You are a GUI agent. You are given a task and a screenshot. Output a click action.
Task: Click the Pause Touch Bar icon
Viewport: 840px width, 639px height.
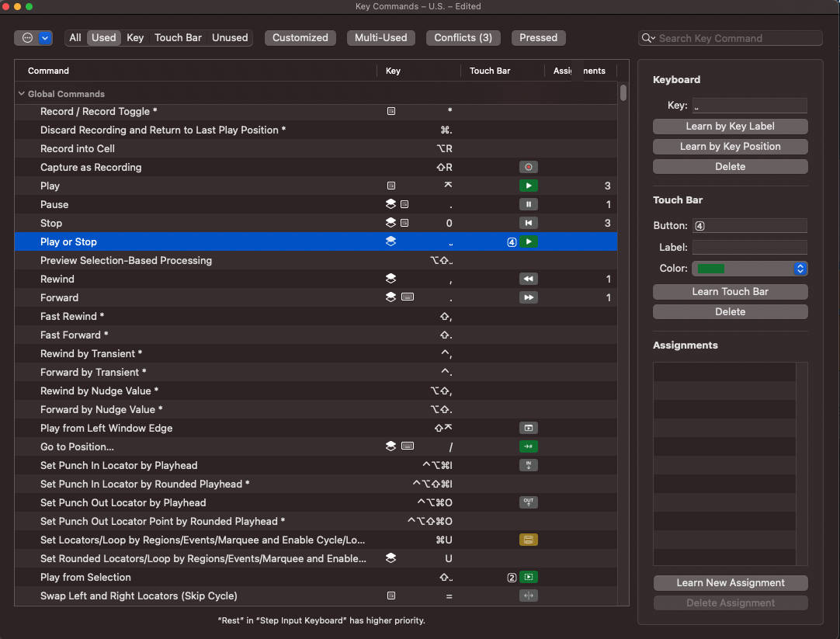tap(529, 204)
